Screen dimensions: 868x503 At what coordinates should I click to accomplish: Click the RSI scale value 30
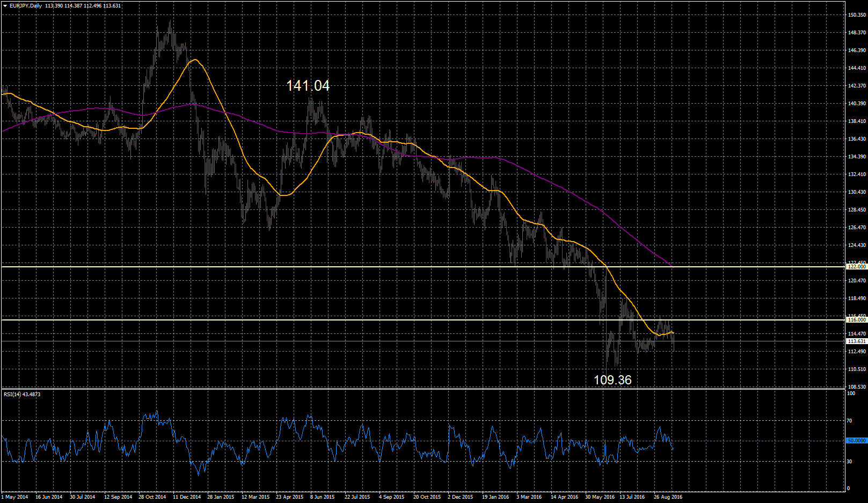(849, 461)
